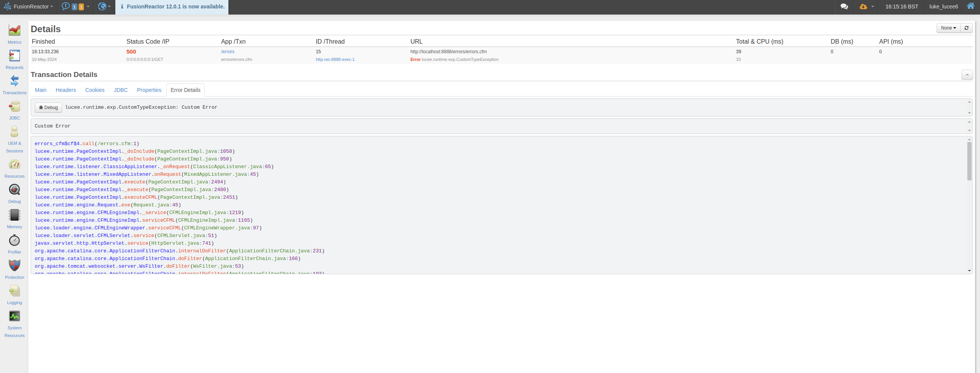Click the CFMLServlet.service stack line
Screen dimensions: 980x373
tap(126, 236)
